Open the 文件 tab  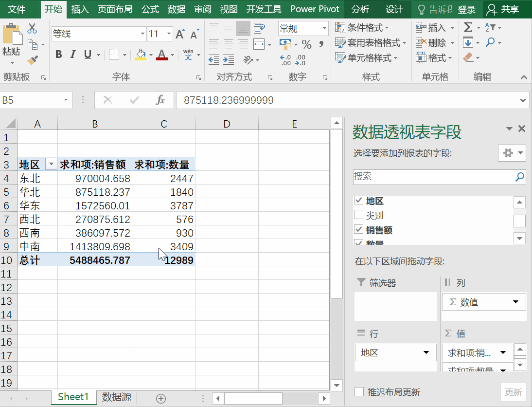pyautogui.click(x=16, y=9)
